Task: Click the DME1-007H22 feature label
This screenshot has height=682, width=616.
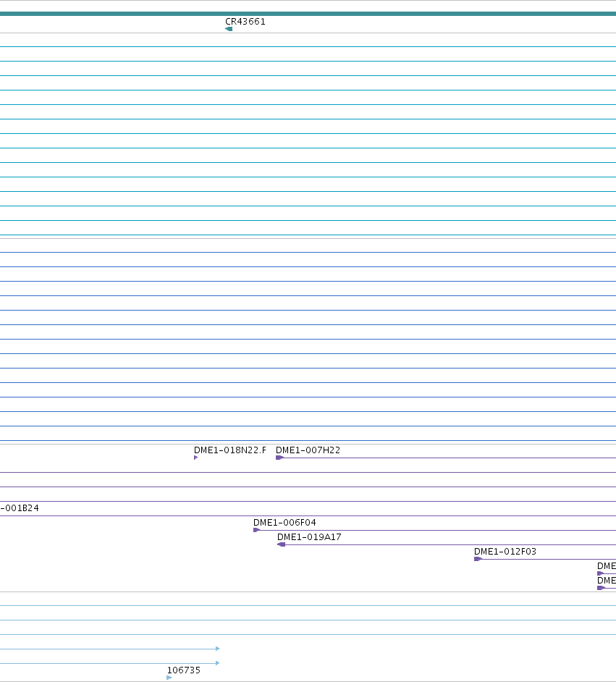Action: (x=308, y=450)
